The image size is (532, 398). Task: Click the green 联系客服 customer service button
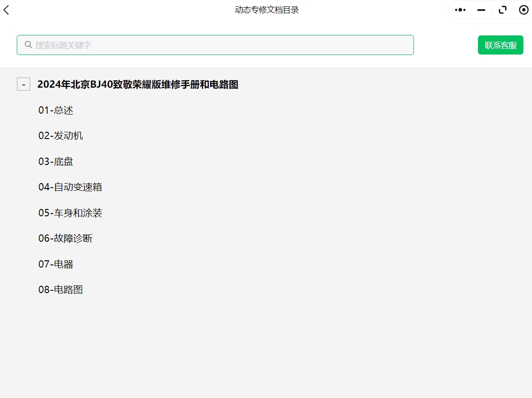(500, 45)
